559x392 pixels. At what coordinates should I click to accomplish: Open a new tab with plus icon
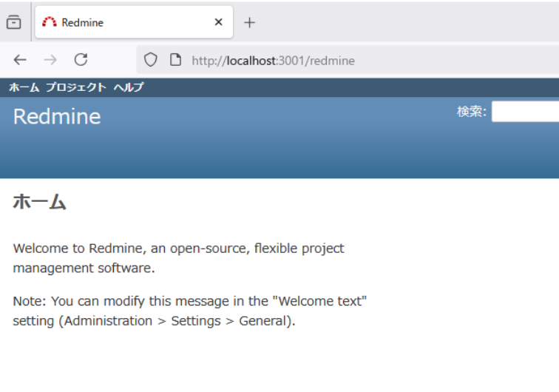250,22
